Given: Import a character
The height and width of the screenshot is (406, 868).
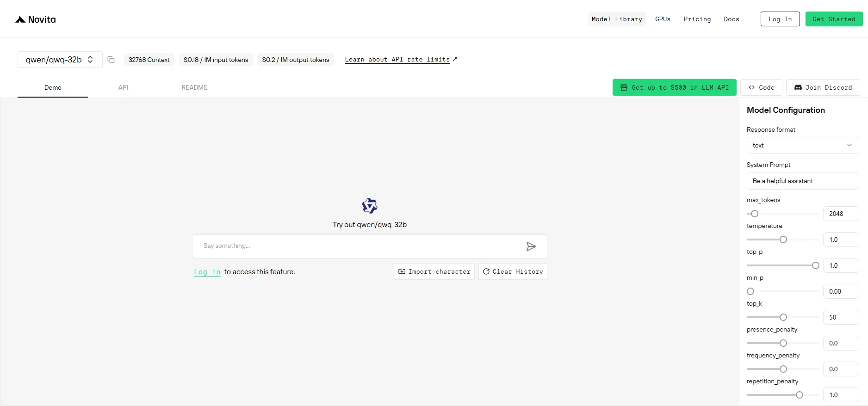Looking at the screenshot, I should tap(434, 271).
